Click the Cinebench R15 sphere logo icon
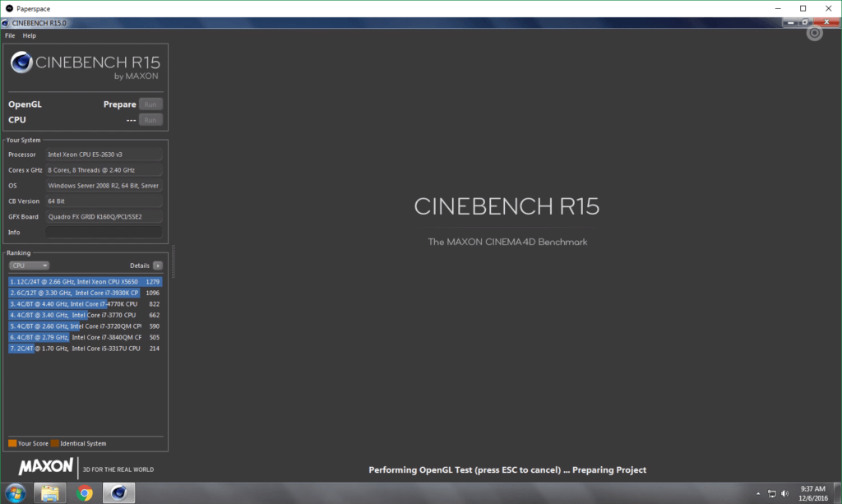This screenshot has height=504, width=842. tap(21, 62)
